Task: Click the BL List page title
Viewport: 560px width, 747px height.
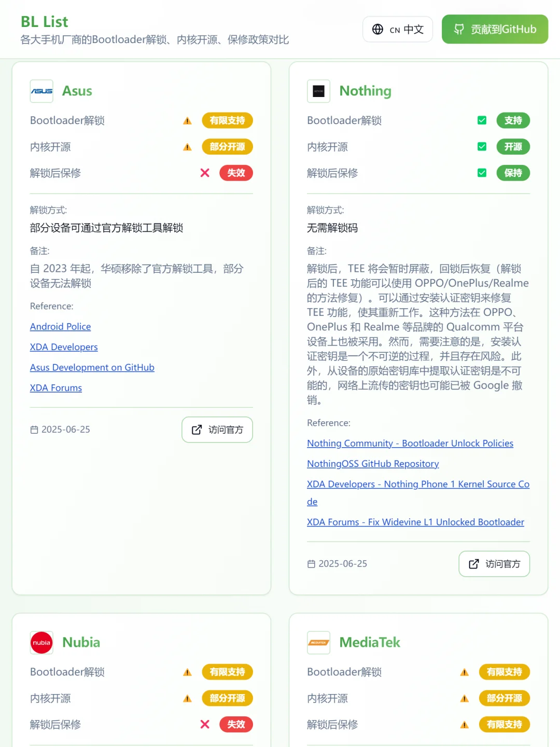Action: tap(44, 22)
